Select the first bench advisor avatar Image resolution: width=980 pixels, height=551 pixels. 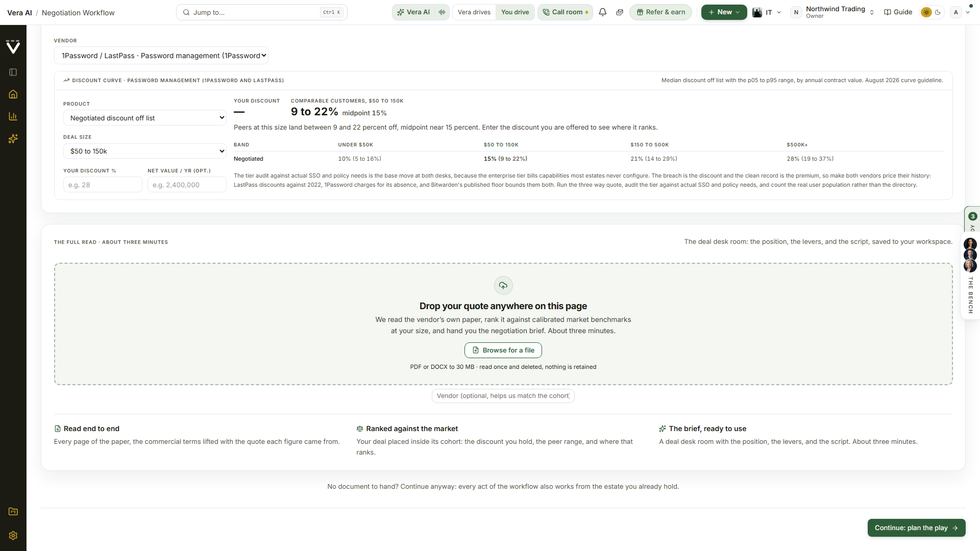(970, 244)
